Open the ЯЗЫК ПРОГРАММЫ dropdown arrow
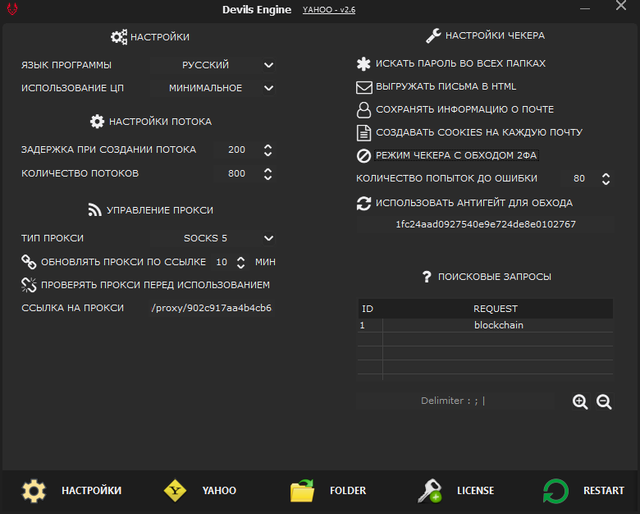Viewport: 640px width, 514px height. tap(269, 65)
